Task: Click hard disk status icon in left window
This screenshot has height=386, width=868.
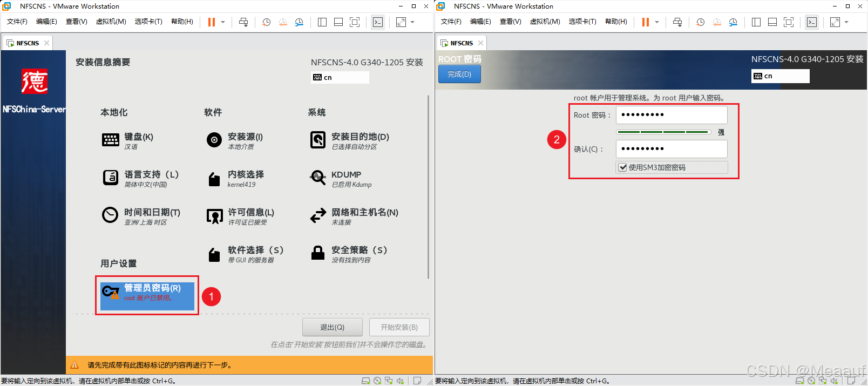Action: point(365,381)
